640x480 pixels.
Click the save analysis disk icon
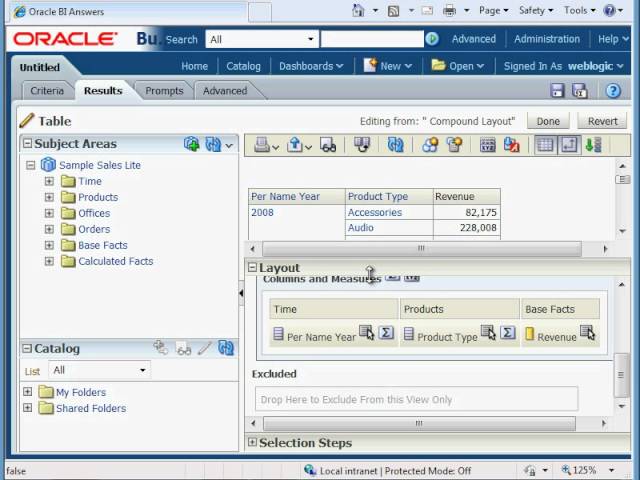coord(557,91)
